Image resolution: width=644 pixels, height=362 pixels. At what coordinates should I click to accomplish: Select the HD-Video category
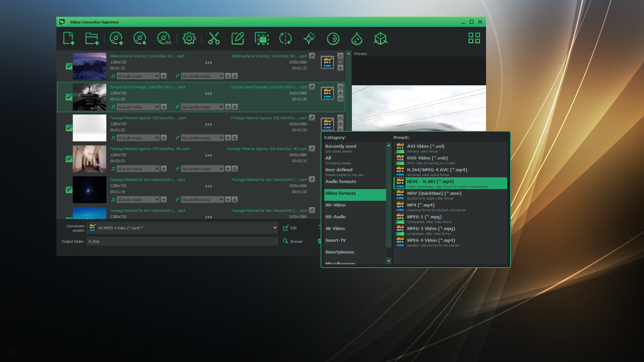[335, 205]
